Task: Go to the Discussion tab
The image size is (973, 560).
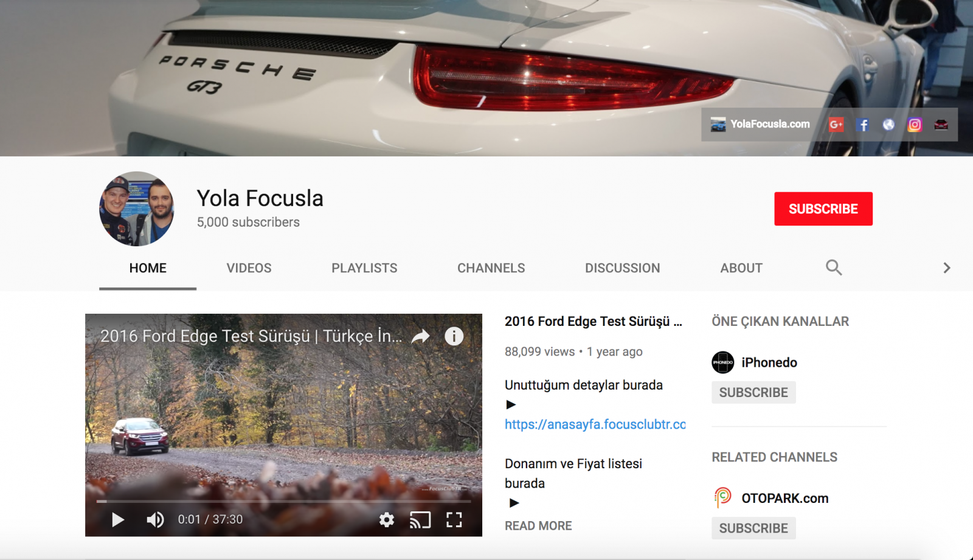Action: (623, 268)
